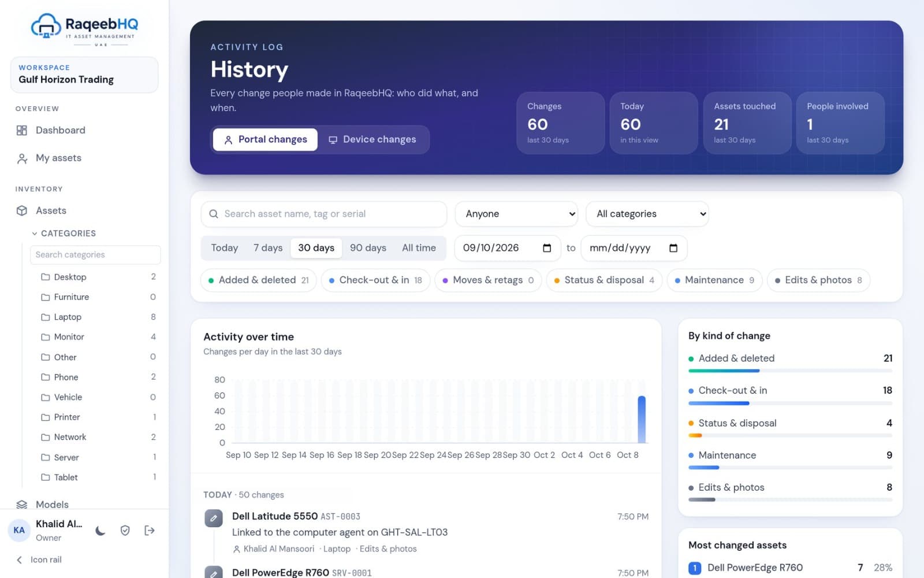924x578 pixels.
Task: Open Dell PowerEdge R760 in Most changed assets
Action: click(790, 568)
